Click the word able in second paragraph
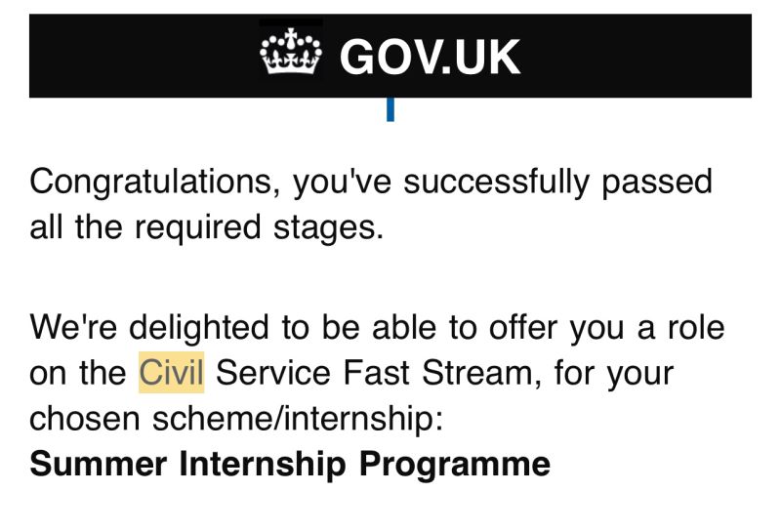781x532 pixels. tap(404, 328)
